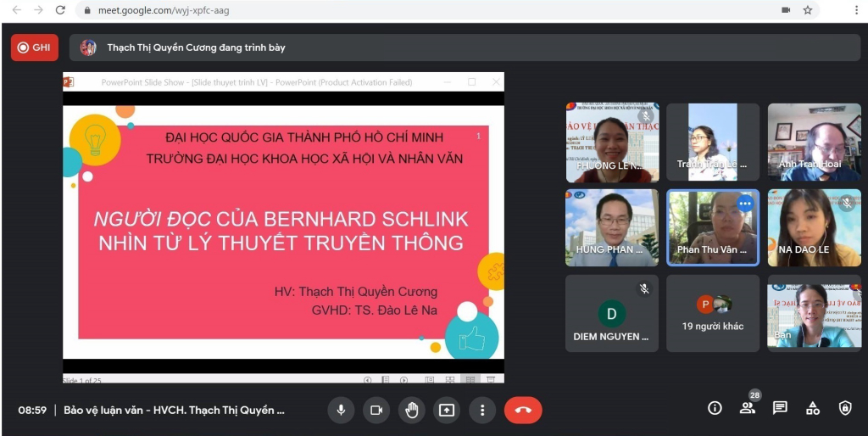Show the participants list with 28 badge
The image size is (868, 436).
coord(748,408)
